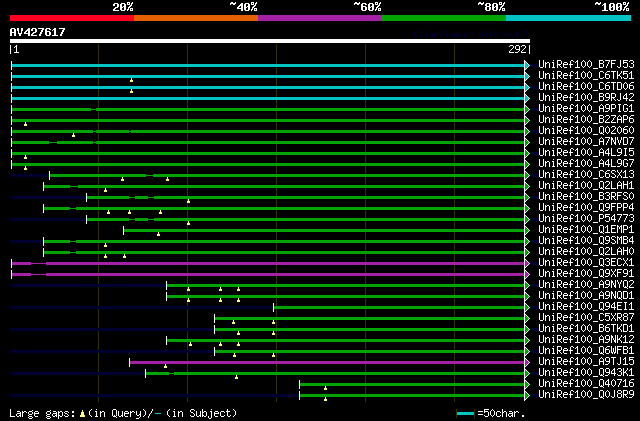Viewport: 640px width, 421px height.
Task: Click the green alignment bar for UniRef100_Q40716
Action: (412, 384)
